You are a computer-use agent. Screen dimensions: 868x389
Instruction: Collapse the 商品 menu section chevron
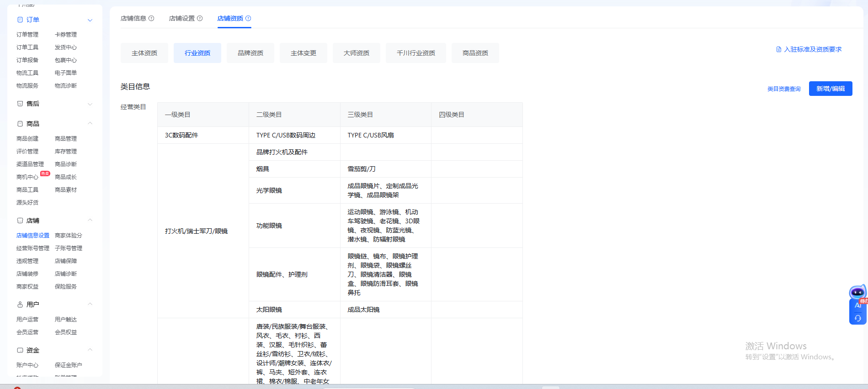tap(90, 123)
